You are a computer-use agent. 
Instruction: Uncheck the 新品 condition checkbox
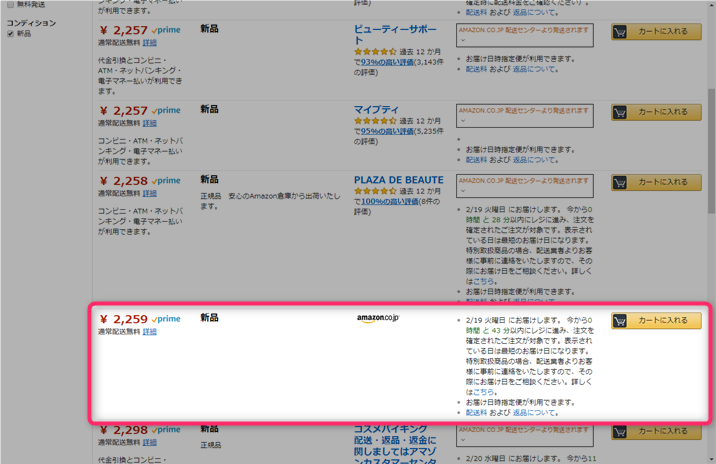pos(11,34)
